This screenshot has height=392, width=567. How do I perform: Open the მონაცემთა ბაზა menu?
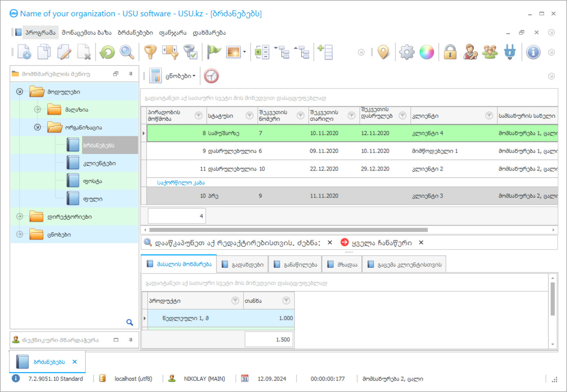(86, 33)
